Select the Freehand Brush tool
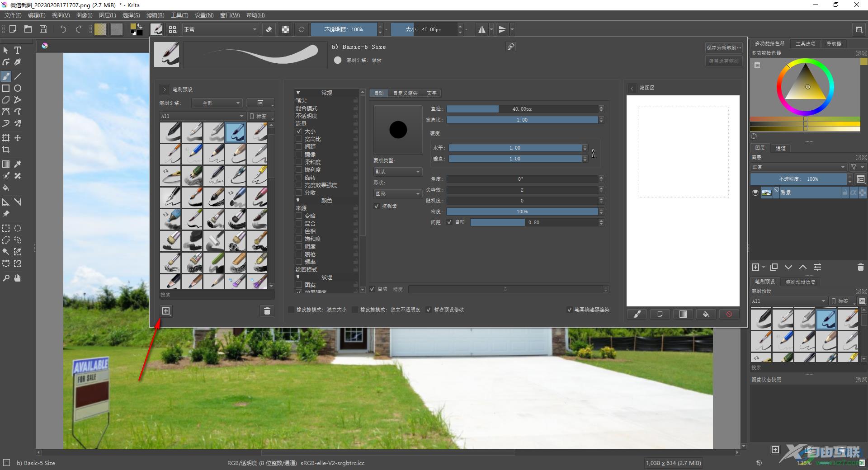Image resolution: width=868 pixels, height=470 pixels. [x=6, y=76]
